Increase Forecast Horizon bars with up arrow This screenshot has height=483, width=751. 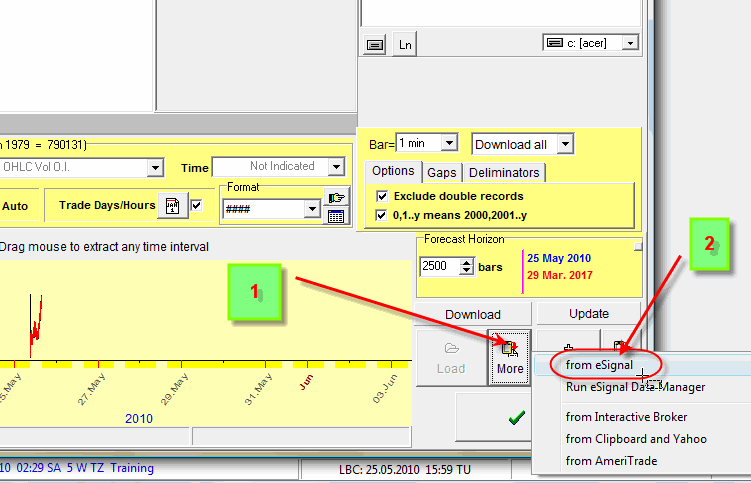[467, 262]
